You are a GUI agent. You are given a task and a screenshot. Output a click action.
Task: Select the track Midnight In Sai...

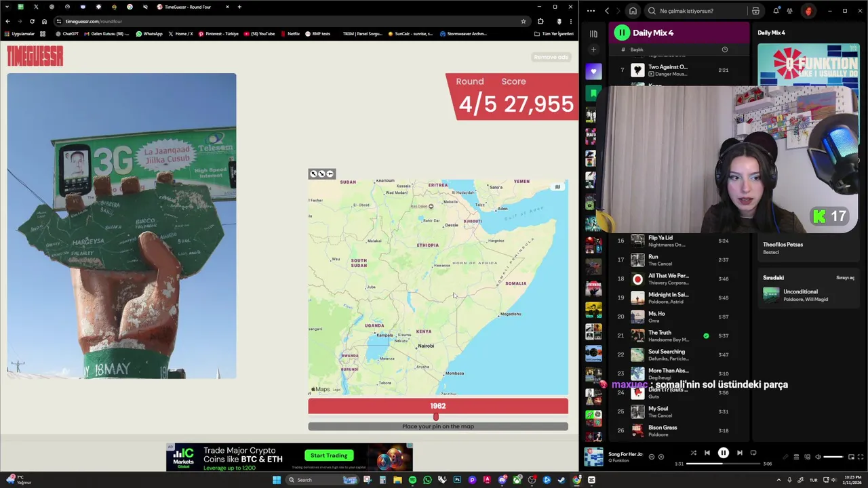[678, 298]
